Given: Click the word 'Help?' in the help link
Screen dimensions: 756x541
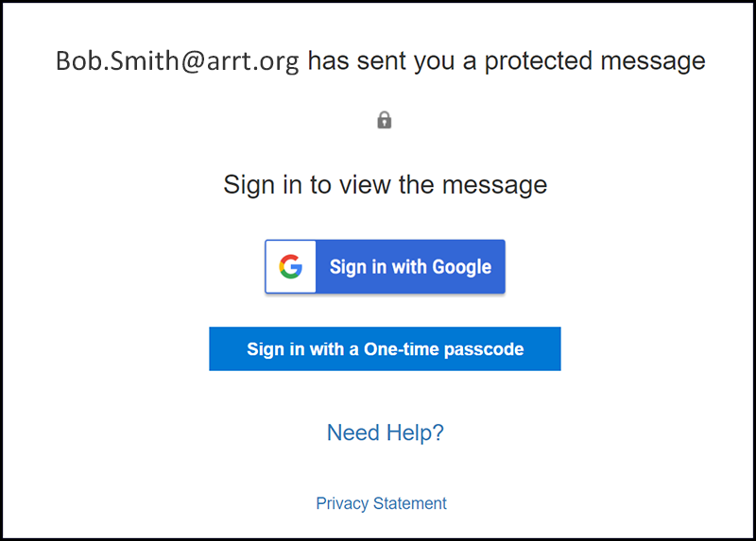Looking at the screenshot, I should click(x=415, y=432).
